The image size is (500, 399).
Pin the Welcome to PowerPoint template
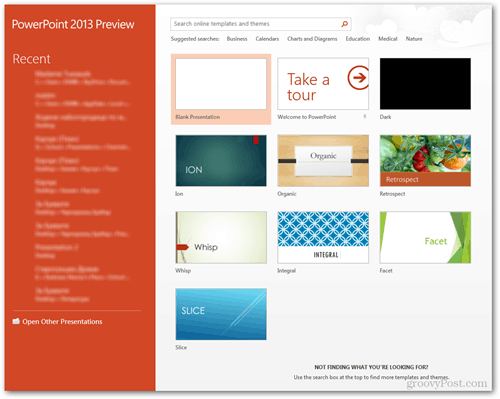[x=365, y=117]
